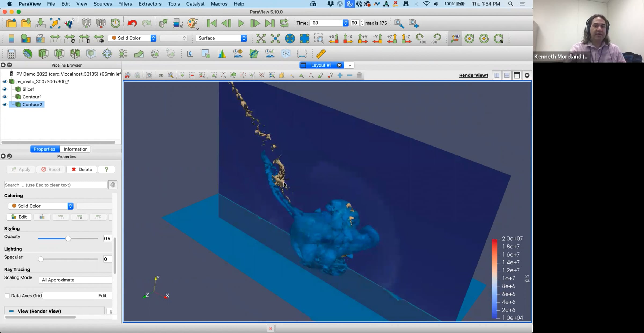Open the Filters menu
This screenshot has width=644, height=333.
tap(125, 4)
